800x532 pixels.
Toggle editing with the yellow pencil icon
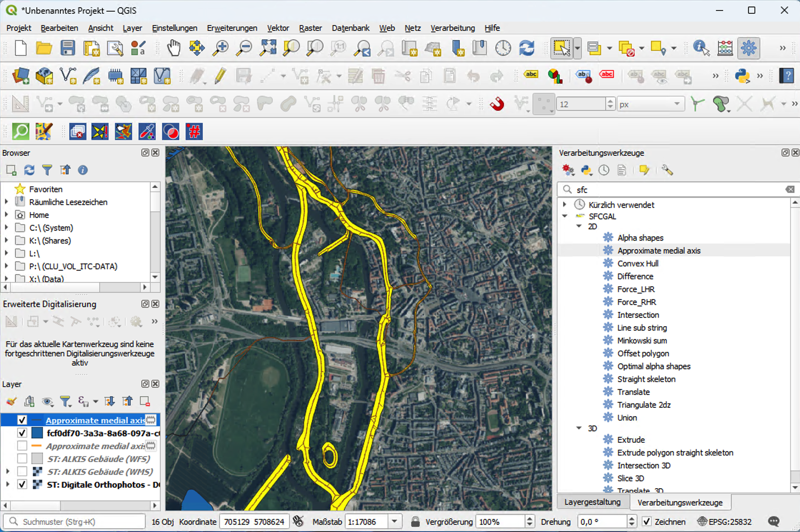click(220, 76)
